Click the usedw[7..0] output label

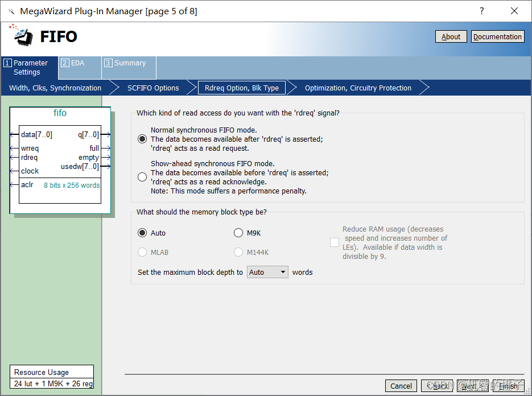tap(80, 167)
